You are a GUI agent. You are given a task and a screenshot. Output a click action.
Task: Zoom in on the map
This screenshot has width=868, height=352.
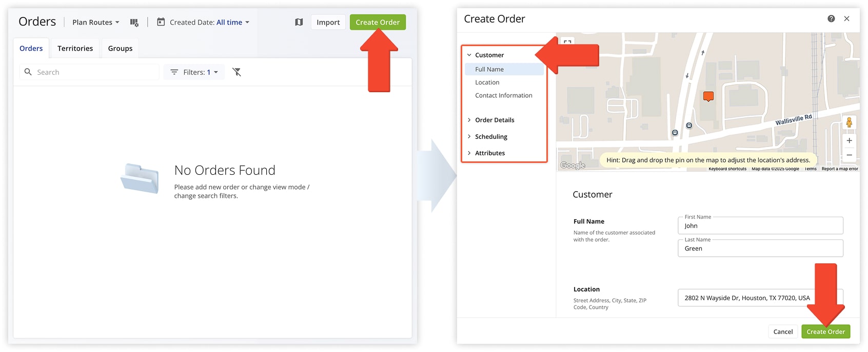coord(849,140)
